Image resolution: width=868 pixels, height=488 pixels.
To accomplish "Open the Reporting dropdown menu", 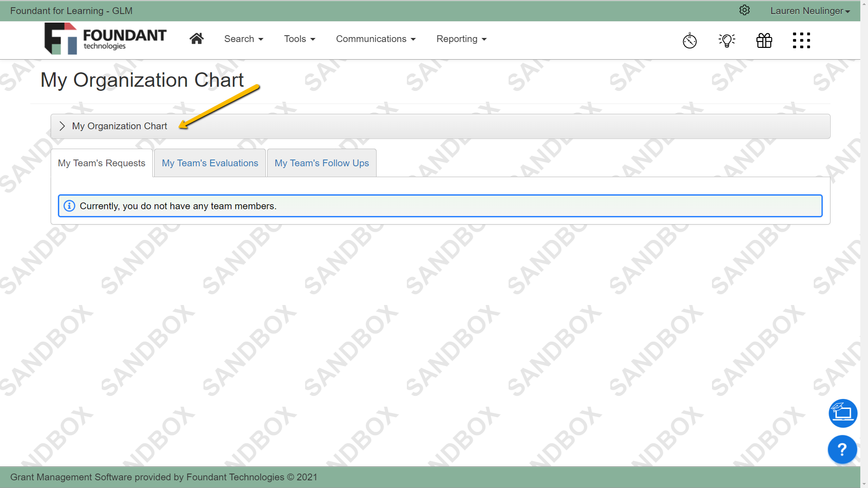I will coord(462,39).
